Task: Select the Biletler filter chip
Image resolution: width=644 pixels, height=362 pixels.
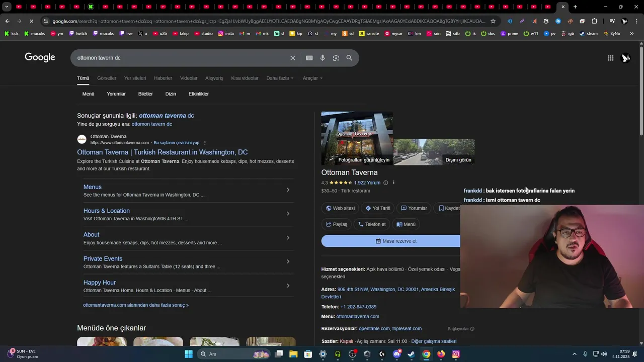Action: [x=145, y=94]
